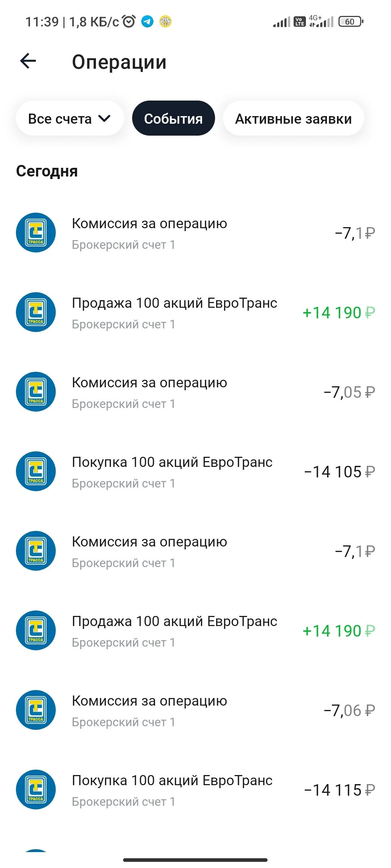Tap the Операции page title
The width and height of the screenshot is (391, 868).
pos(119,62)
